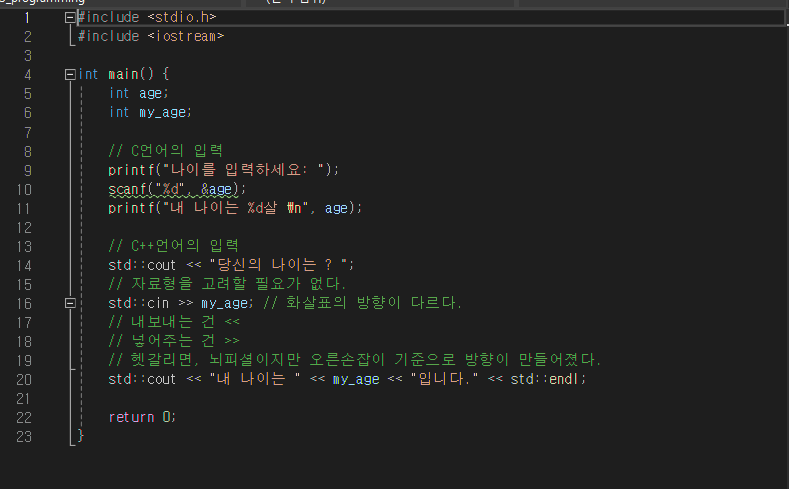Viewport: 789px width, 489px height.
Task: Click line number 10 in the gutter
Action: 24,190
